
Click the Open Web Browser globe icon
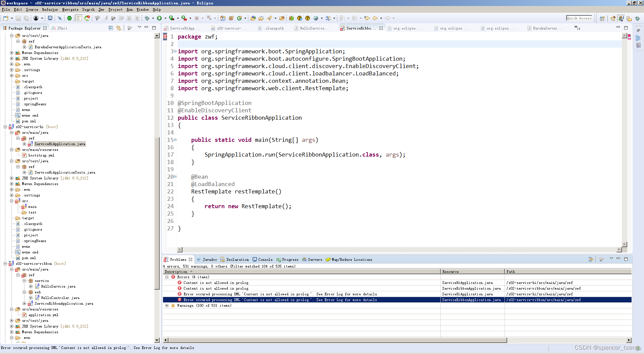316,18
